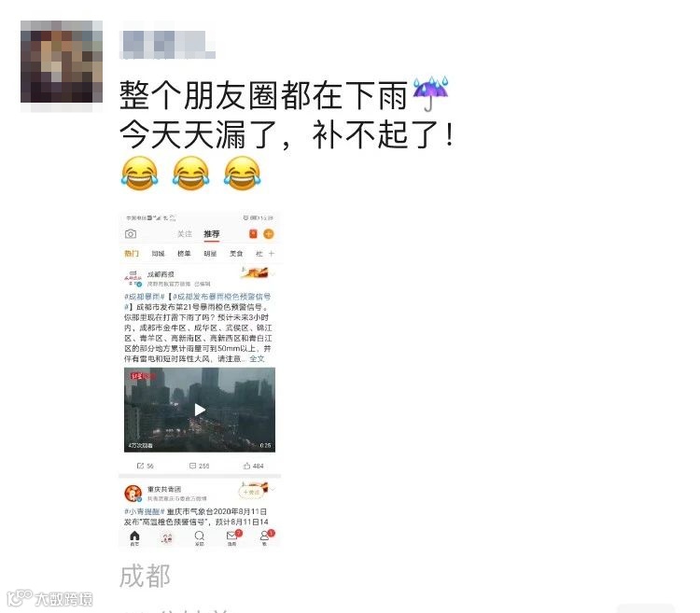Select the 推荐 tab
Screen dimensions: 700x613
(212, 234)
